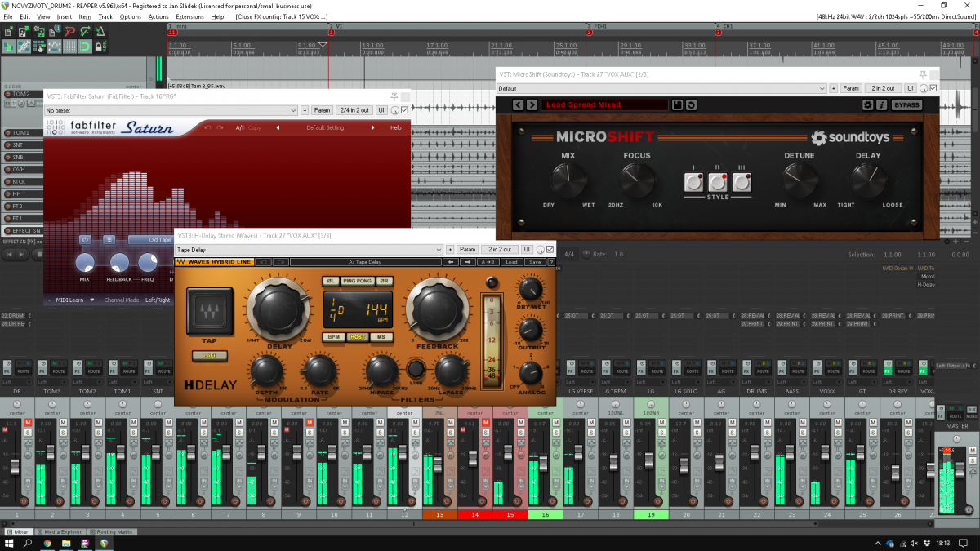Open Saturn 2/4 in 2 out routing
980x551 pixels.
coord(354,110)
